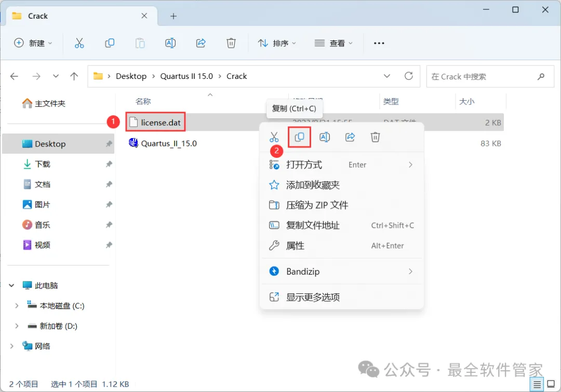Open the 打开方式 submenu
The width and height of the screenshot is (561, 392).
click(x=342, y=165)
